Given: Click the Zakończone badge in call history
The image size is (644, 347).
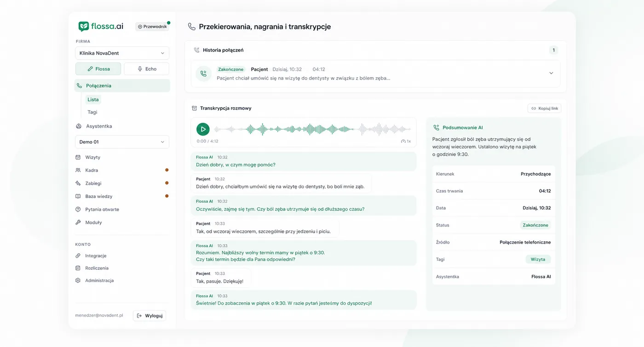Looking at the screenshot, I should pos(231,69).
